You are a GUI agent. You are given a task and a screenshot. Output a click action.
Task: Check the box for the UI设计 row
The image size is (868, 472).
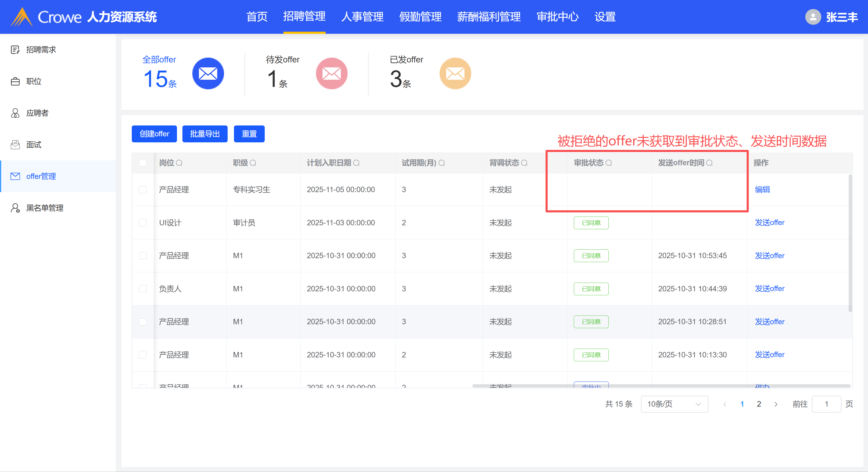pos(143,223)
